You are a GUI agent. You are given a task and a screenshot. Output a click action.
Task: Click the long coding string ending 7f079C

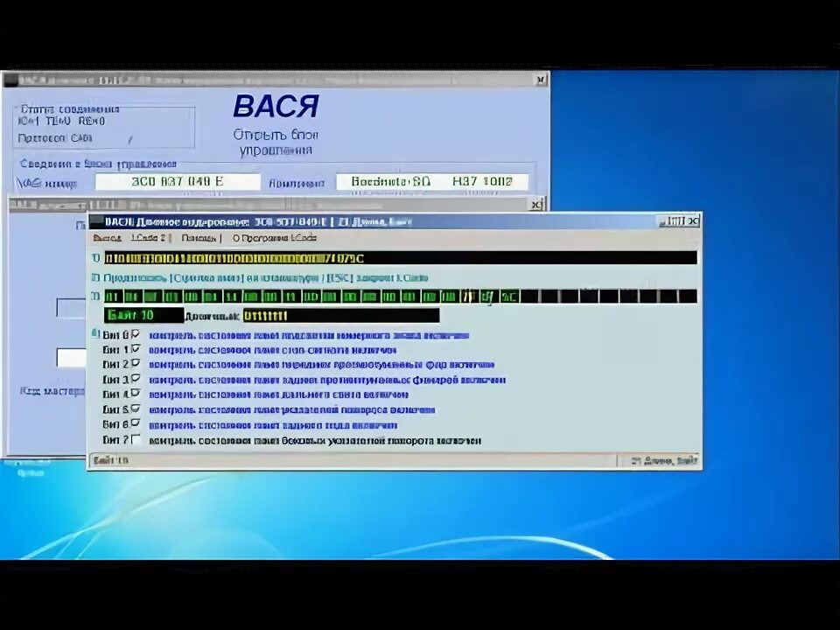coord(401,258)
